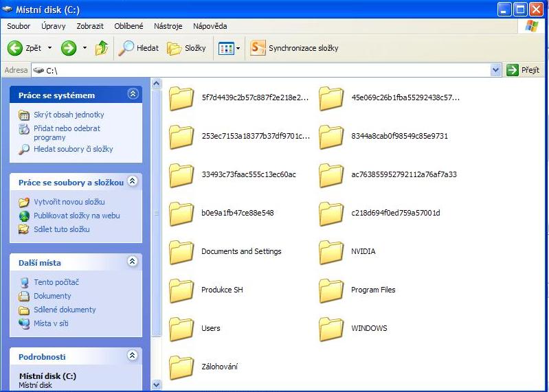
Task: Click the green Zpět back arrow icon
Action: point(15,48)
